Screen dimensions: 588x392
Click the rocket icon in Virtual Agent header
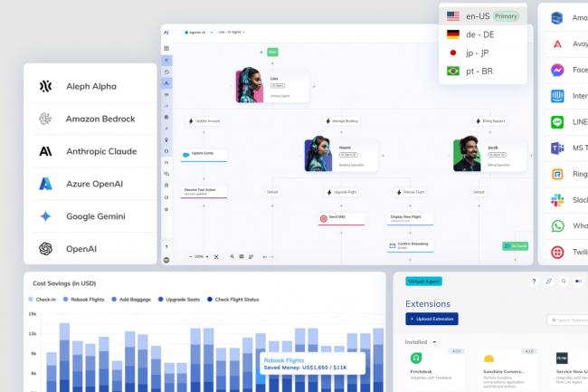click(x=548, y=281)
